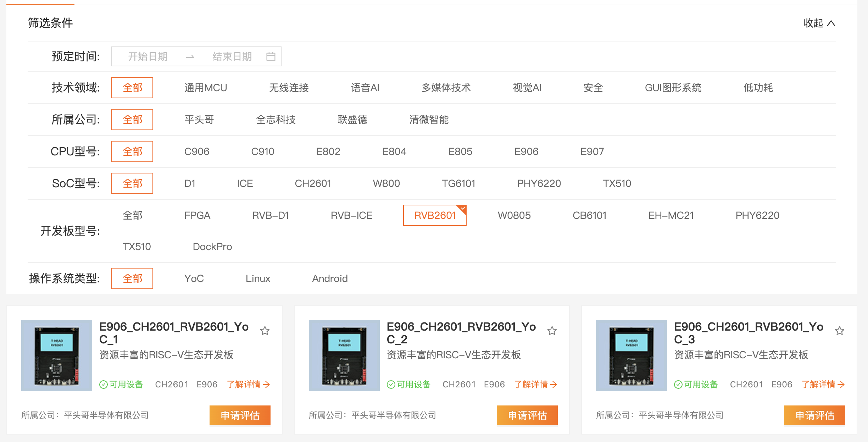Select 全部 in 开发板型号 row
The image size is (868, 442).
[133, 215]
